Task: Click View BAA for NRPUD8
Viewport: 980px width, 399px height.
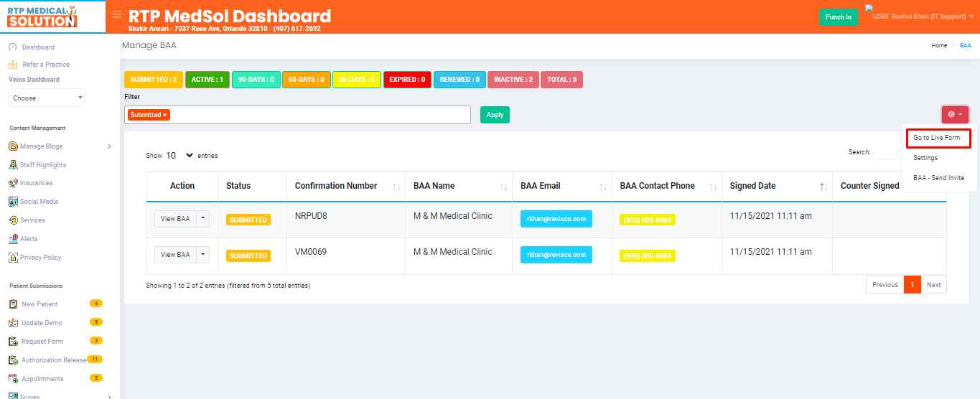Action: click(x=175, y=219)
